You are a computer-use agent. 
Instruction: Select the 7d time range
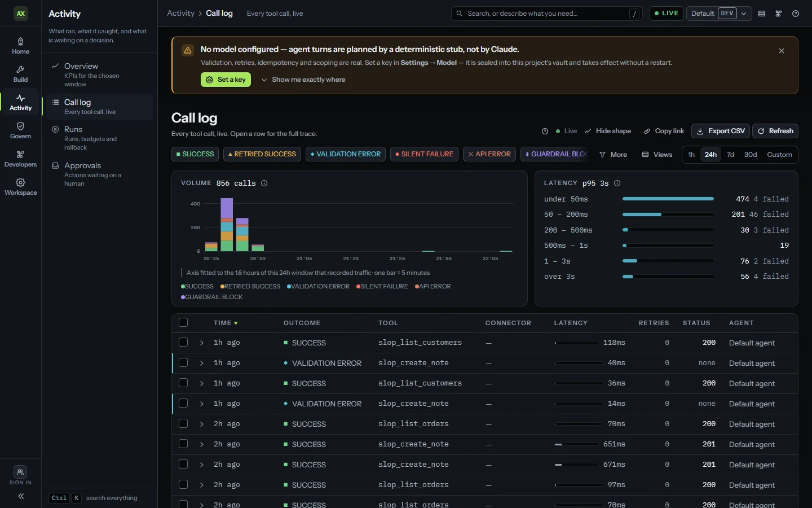click(x=730, y=155)
